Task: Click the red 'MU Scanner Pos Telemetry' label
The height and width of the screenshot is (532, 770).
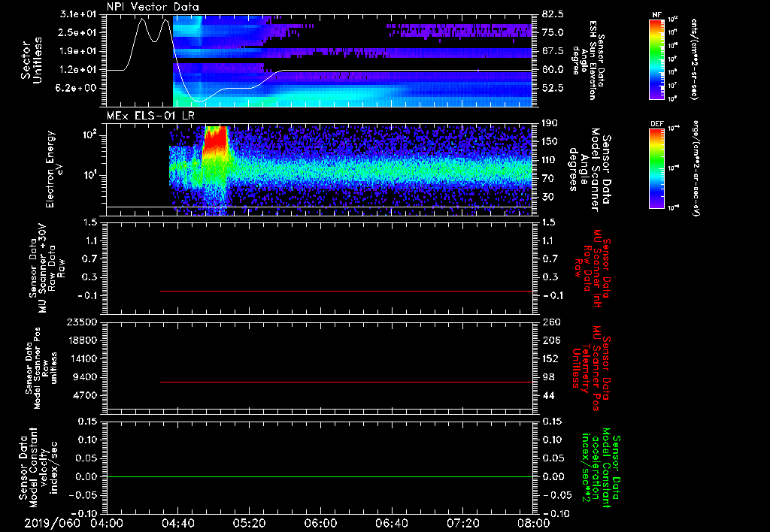Action: pos(592,368)
